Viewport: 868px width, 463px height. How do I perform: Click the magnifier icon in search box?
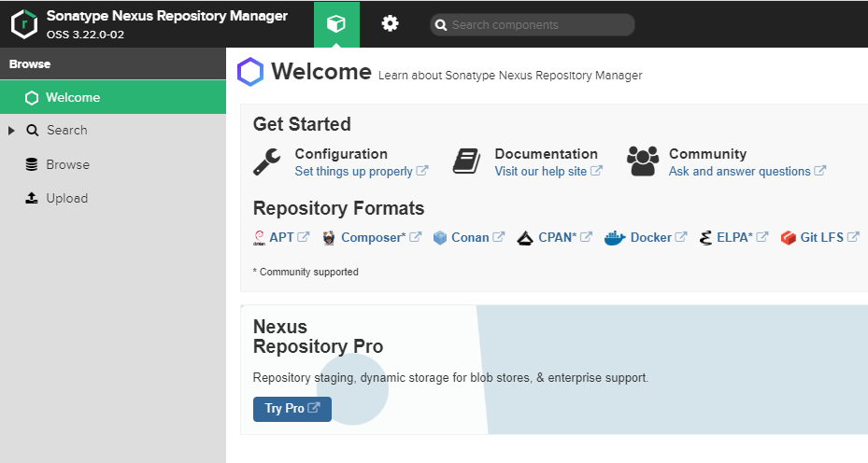[x=441, y=25]
